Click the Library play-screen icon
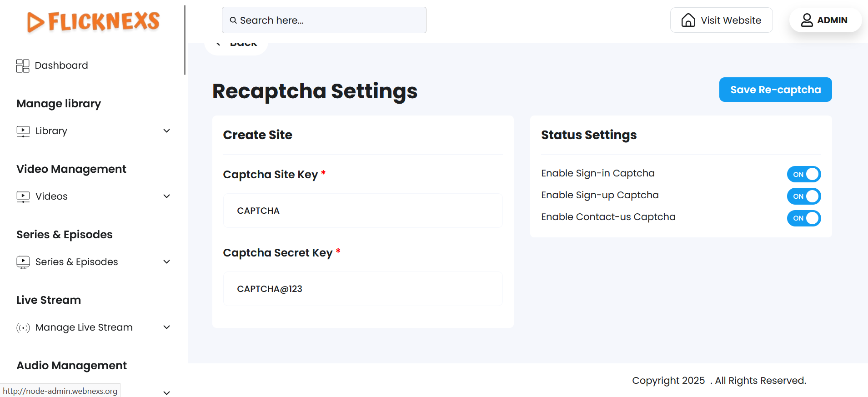The width and height of the screenshot is (868, 397). 23,131
